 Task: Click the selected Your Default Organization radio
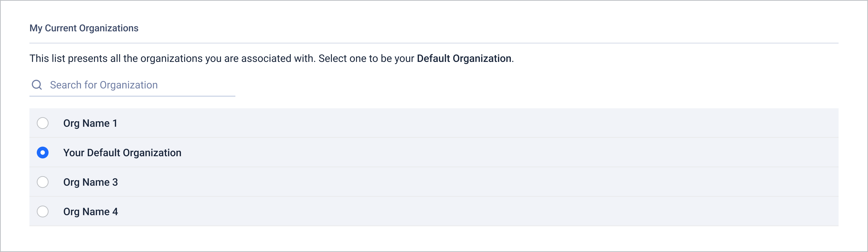pos(43,153)
